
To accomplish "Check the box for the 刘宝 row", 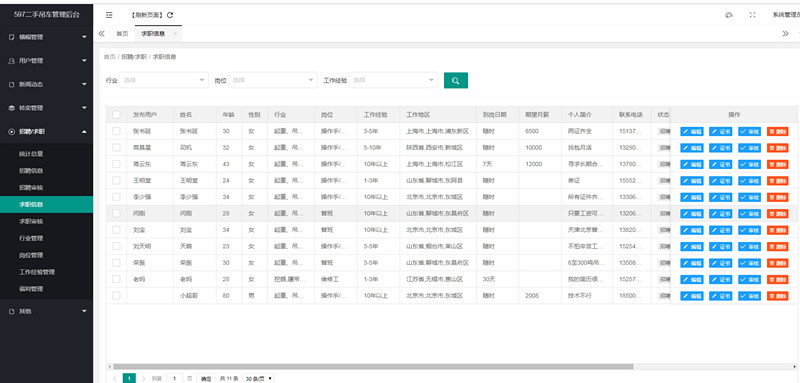I will (x=116, y=229).
